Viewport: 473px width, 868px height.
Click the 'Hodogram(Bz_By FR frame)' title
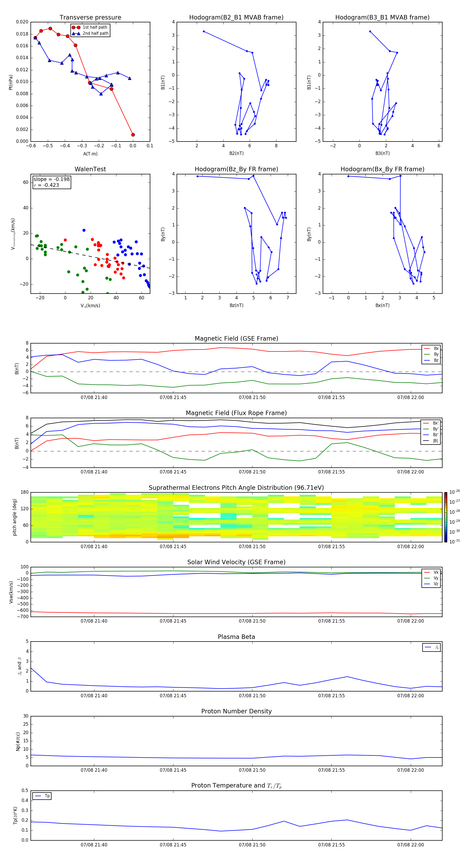(236, 169)
